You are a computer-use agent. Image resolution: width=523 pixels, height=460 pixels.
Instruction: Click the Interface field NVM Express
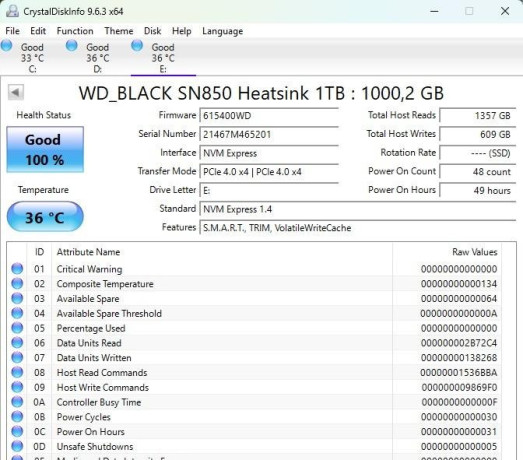(x=269, y=153)
